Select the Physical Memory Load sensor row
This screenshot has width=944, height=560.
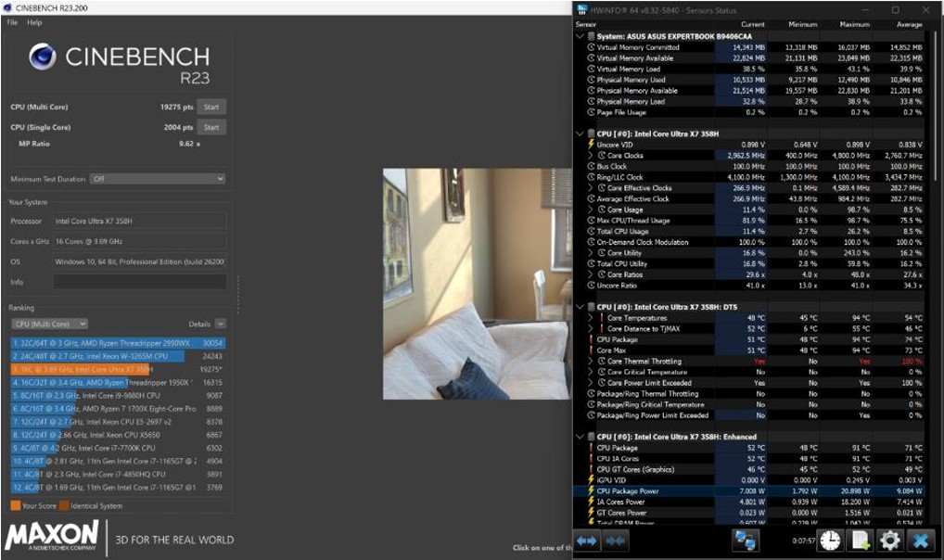click(x=750, y=101)
